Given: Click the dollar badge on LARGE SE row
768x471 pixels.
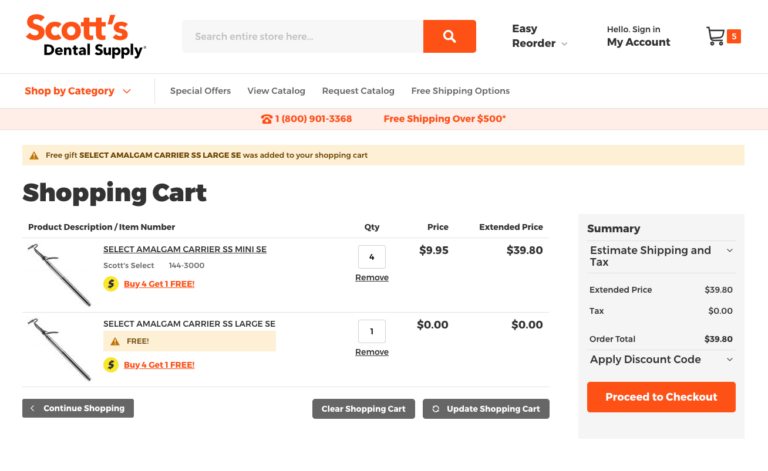Looking at the screenshot, I should (x=111, y=365).
